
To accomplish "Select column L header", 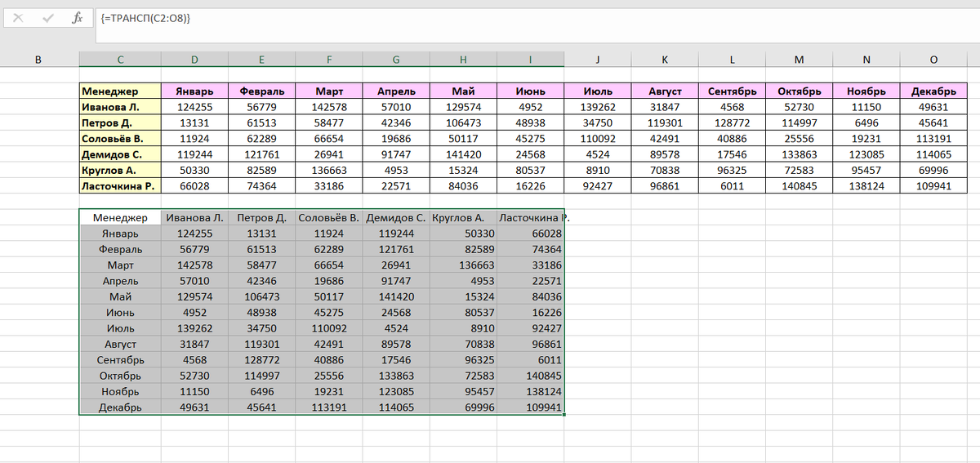I will (732, 59).
